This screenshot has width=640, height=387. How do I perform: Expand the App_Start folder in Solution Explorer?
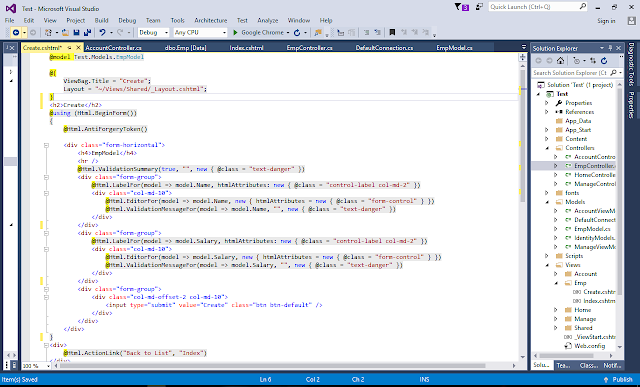coord(547,130)
